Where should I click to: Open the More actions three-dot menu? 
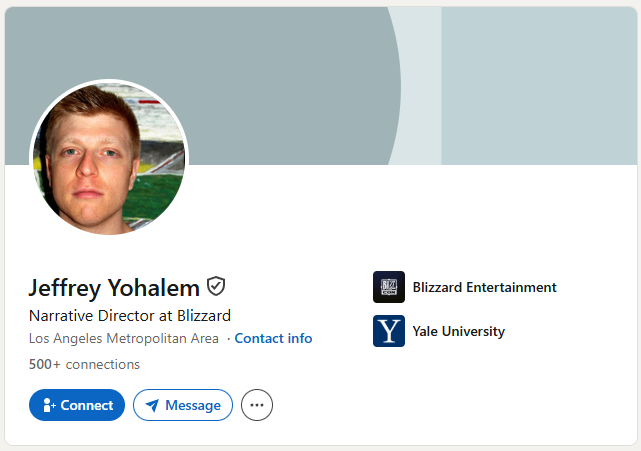click(257, 405)
